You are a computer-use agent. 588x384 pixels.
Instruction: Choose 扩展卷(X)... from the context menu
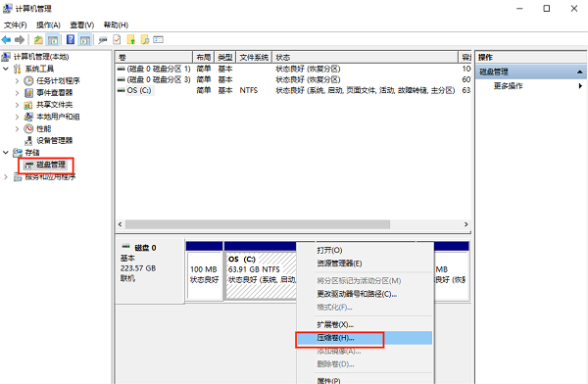tap(335, 324)
